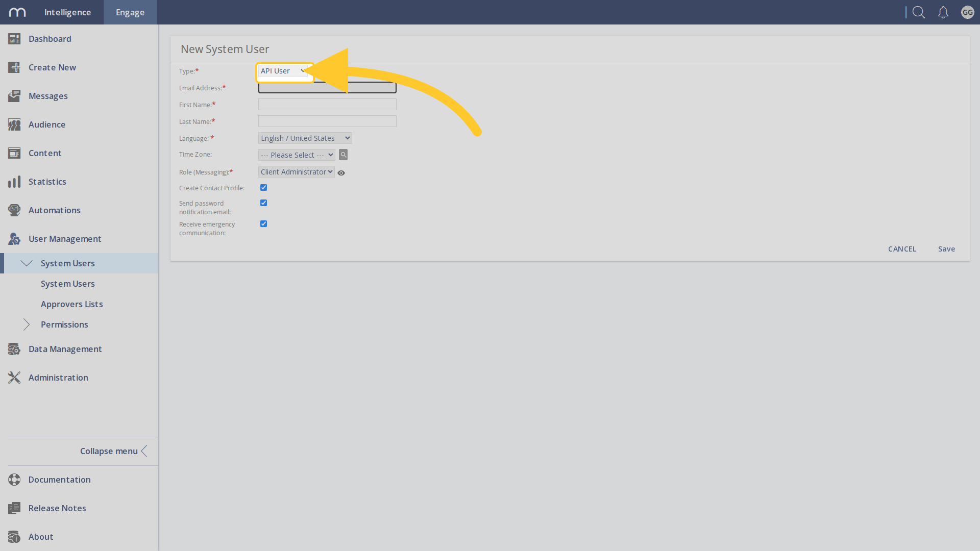980x551 pixels.
Task: Expand the Permissions submenu chevron
Action: tap(27, 324)
